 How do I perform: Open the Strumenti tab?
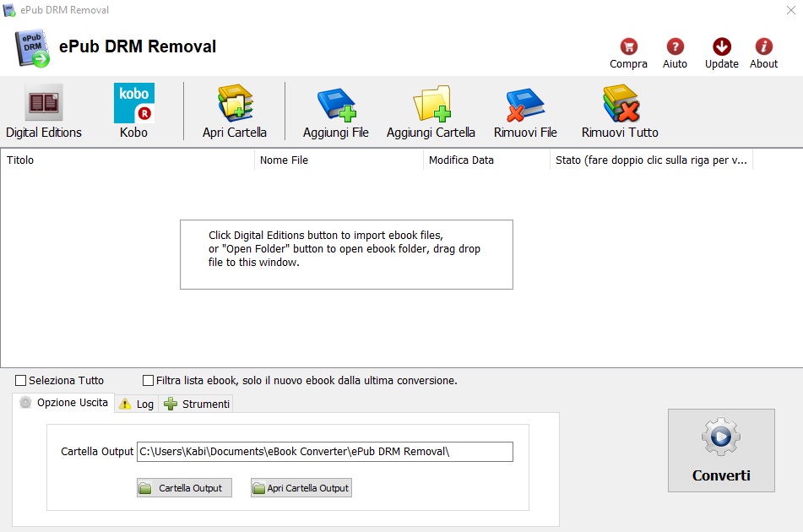point(197,404)
